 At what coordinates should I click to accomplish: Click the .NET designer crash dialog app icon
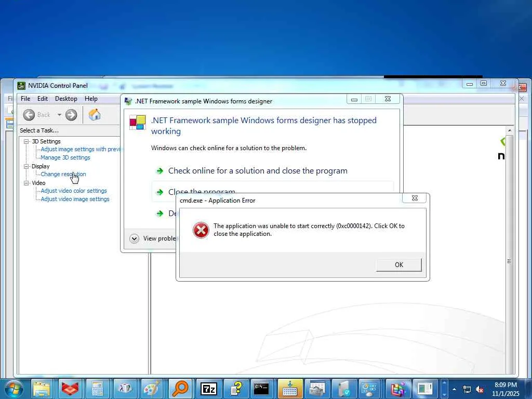coord(137,123)
